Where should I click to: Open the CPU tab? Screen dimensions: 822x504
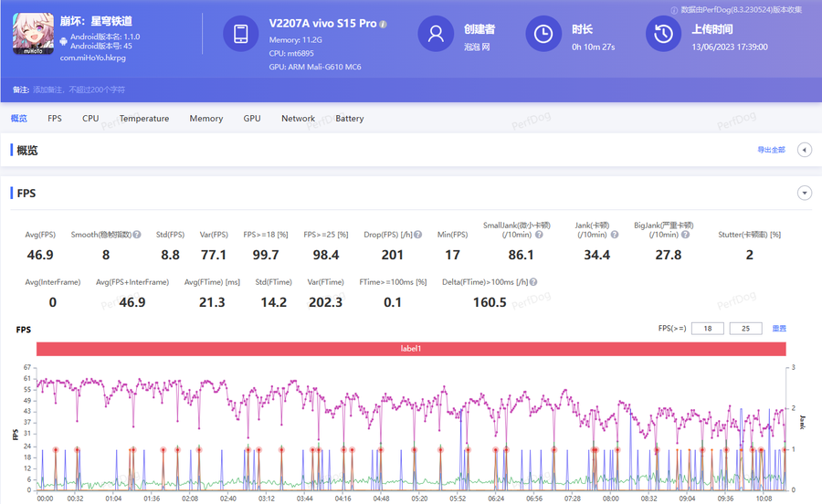pos(90,119)
